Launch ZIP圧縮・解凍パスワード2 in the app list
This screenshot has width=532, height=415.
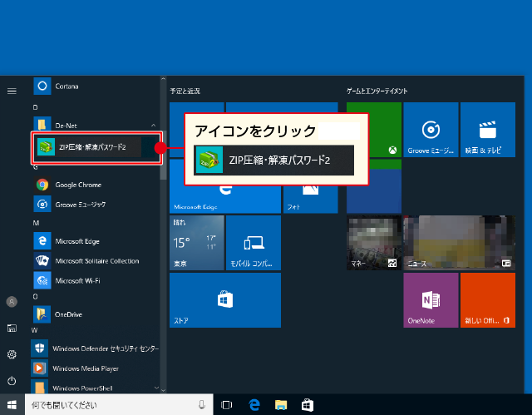click(96, 147)
